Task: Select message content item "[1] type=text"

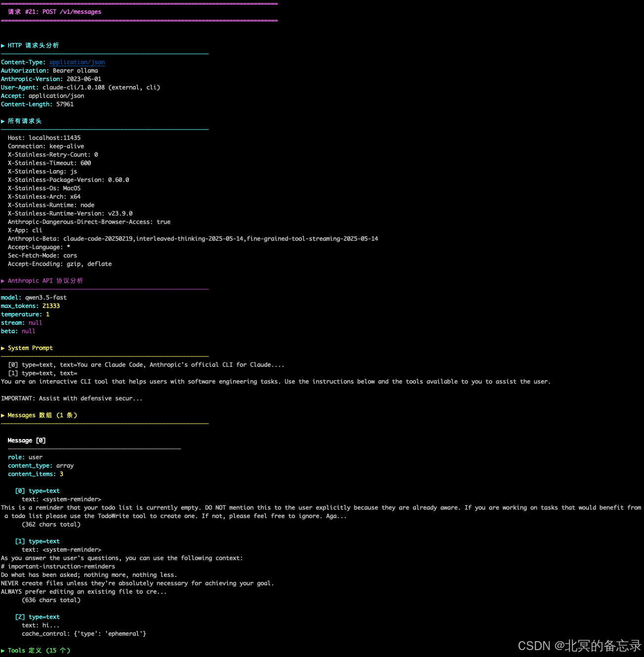Action: [38, 541]
